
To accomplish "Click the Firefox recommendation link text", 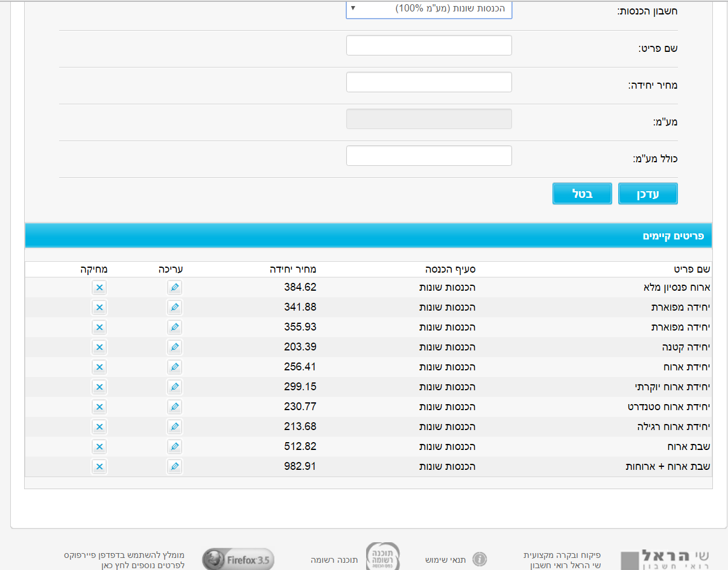I will [124, 560].
